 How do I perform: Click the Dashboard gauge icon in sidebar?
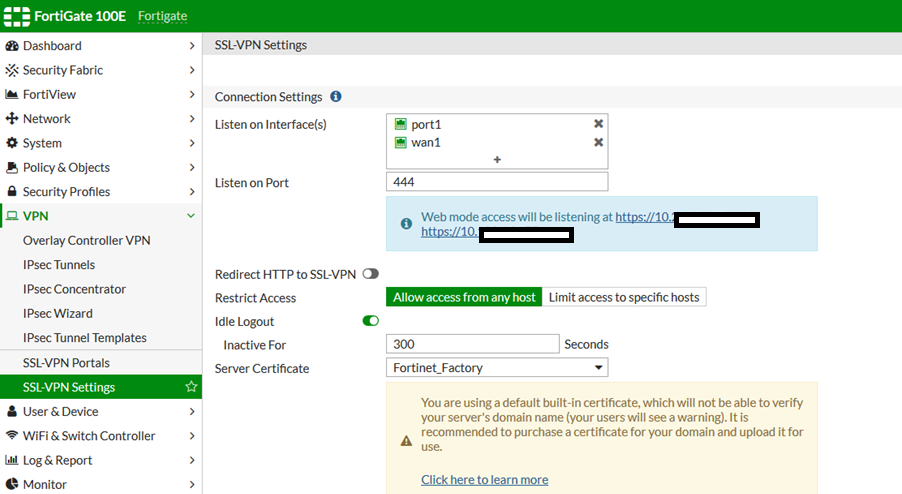click(13, 46)
